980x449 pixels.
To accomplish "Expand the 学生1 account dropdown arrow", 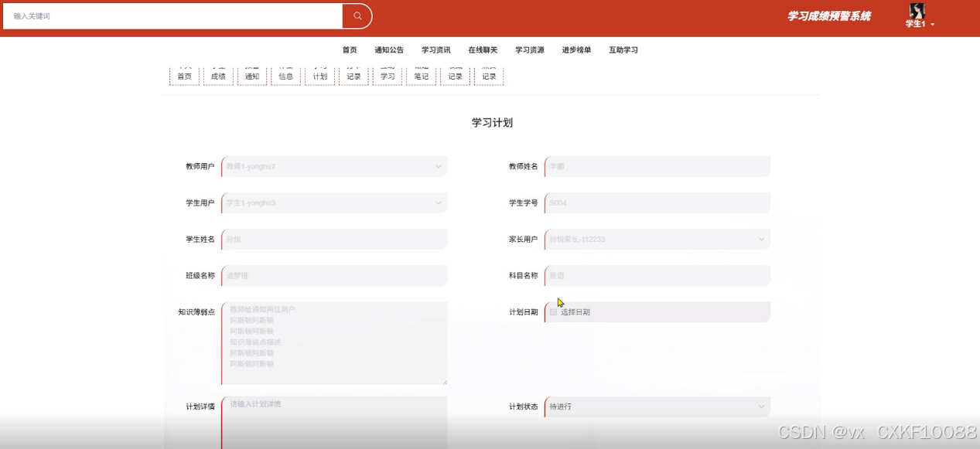I will point(932,25).
